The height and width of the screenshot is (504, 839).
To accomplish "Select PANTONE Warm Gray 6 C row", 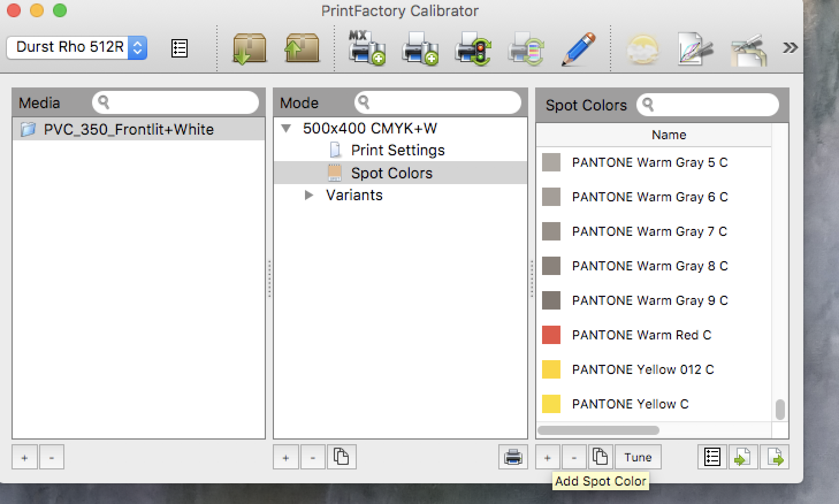I will coord(654,197).
